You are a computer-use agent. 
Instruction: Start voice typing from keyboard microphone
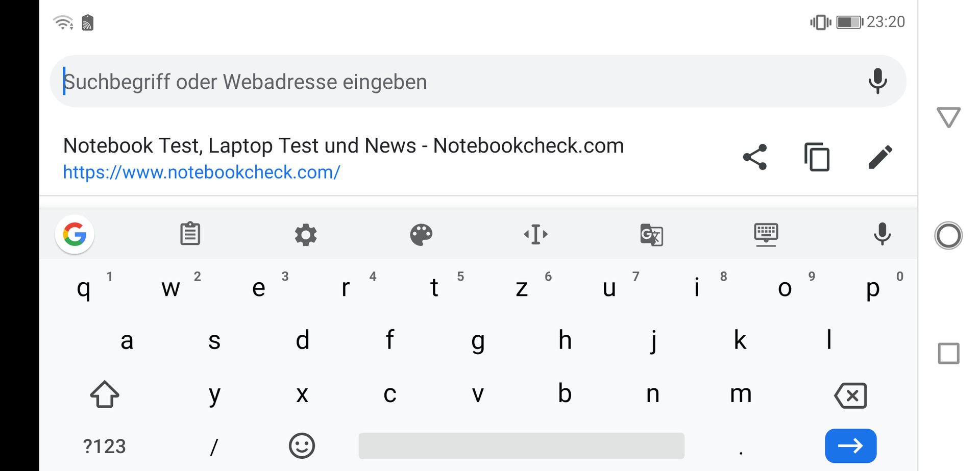pyautogui.click(x=882, y=235)
